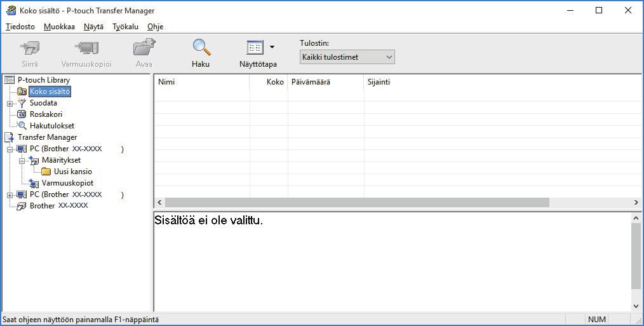644x326 pixels.
Task: Open the Näyttötapa dropdown arrow
Action: [x=272, y=47]
